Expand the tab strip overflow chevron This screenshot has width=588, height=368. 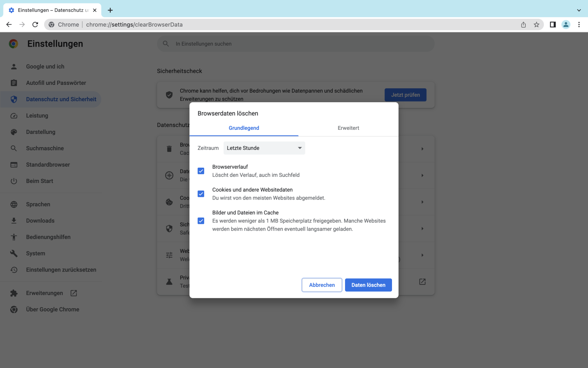[578, 10]
